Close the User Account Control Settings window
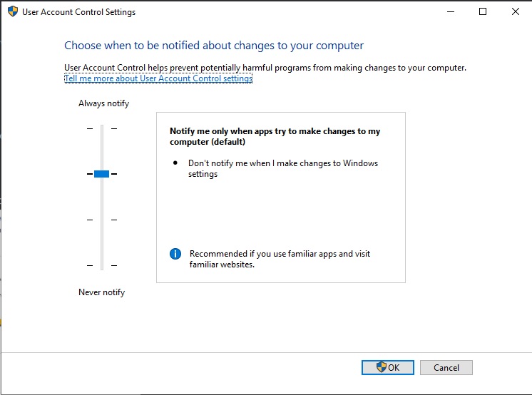This screenshot has width=532, height=395. [516, 12]
